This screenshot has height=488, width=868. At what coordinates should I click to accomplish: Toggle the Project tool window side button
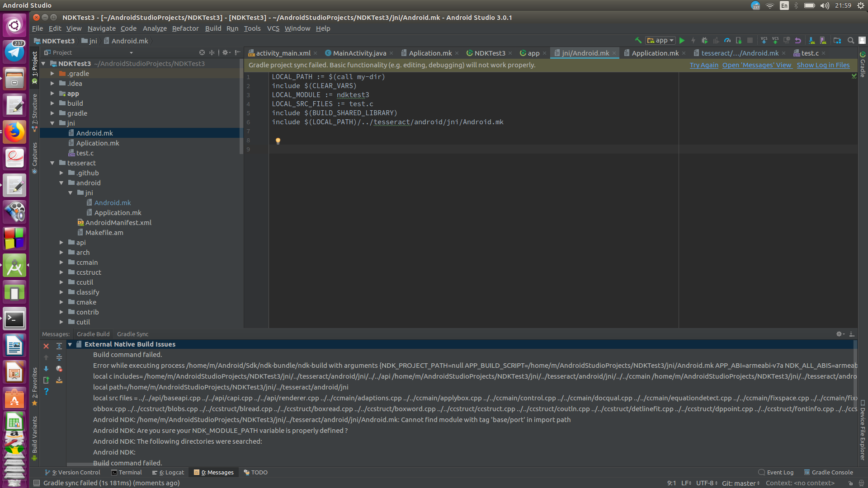pos(35,63)
